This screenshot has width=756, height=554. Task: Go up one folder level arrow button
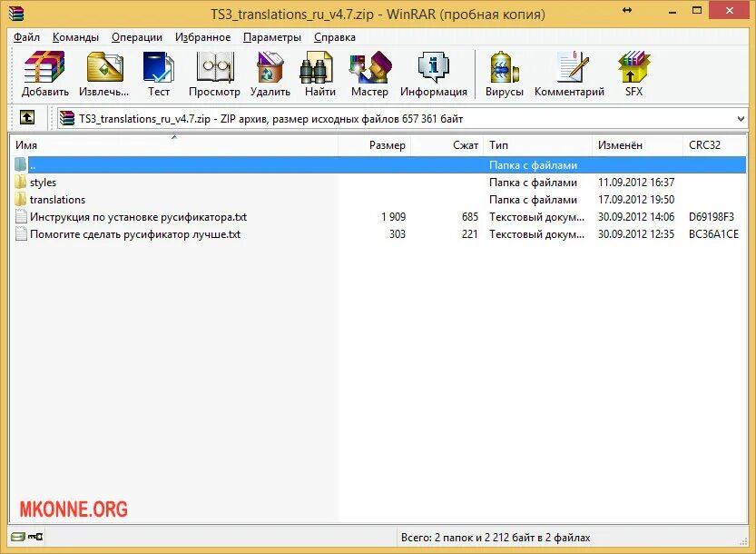(x=27, y=117)
